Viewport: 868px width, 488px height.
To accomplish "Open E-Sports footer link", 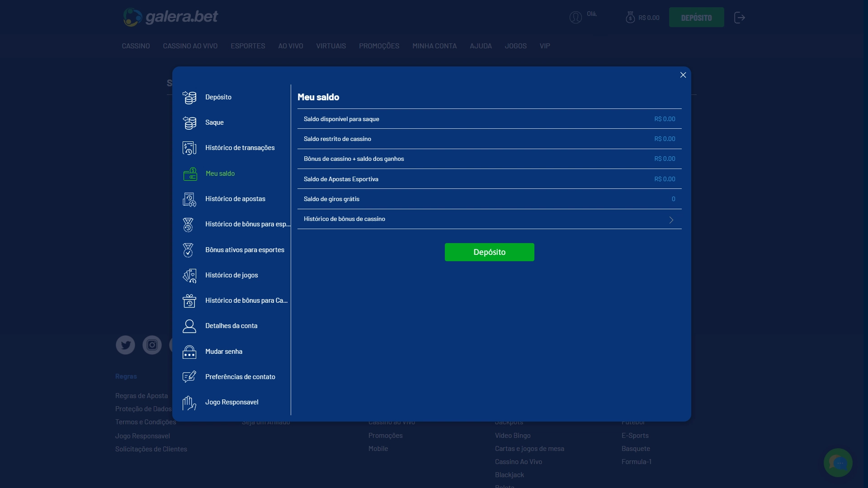I will click(635, 436).
